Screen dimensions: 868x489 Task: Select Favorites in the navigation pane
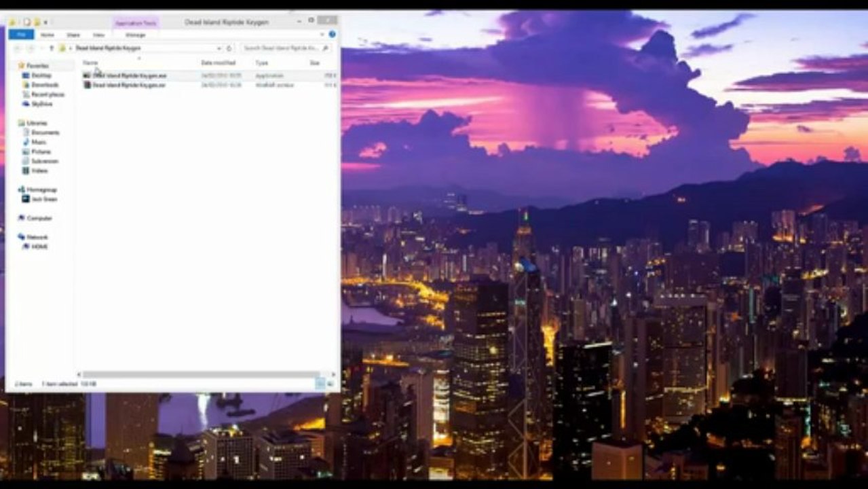tap(37, 66)
